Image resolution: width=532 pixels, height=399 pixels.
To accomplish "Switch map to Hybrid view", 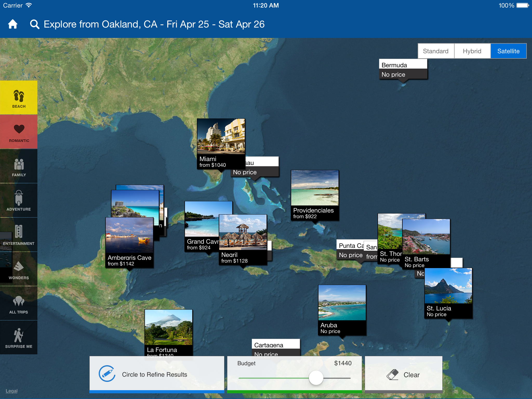I will [x=472, y=51].
